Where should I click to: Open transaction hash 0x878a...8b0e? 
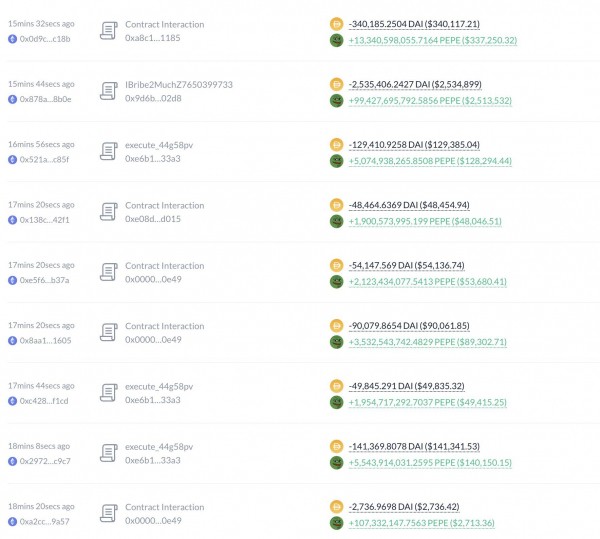pyautogui.click(x=46, y=99)
